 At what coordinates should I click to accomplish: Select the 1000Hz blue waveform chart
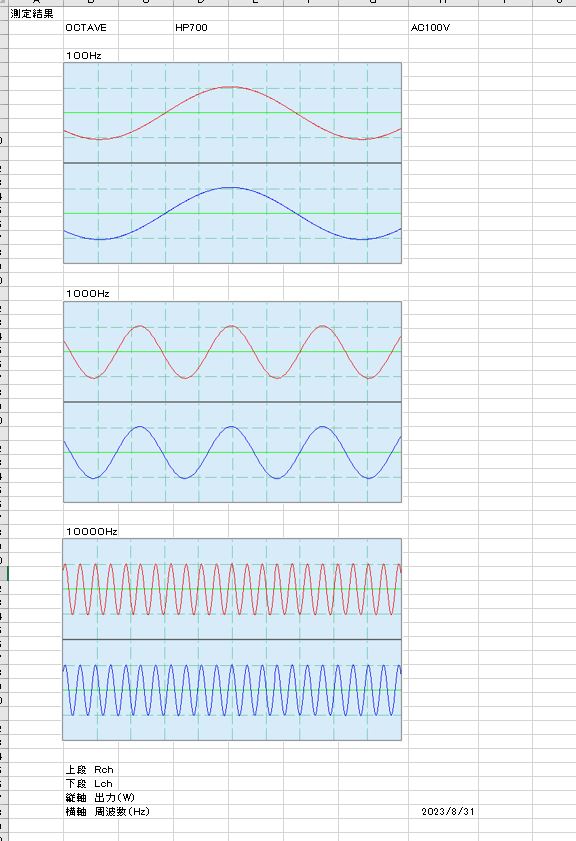[x=232, y=452]
